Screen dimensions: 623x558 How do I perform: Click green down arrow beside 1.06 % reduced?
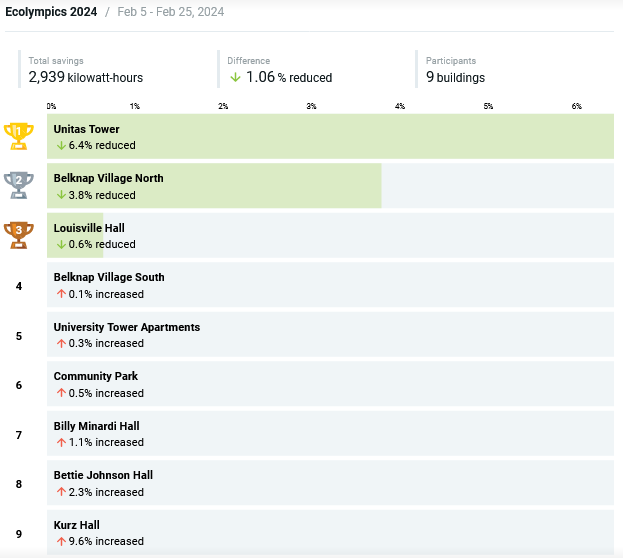[235, 77]
